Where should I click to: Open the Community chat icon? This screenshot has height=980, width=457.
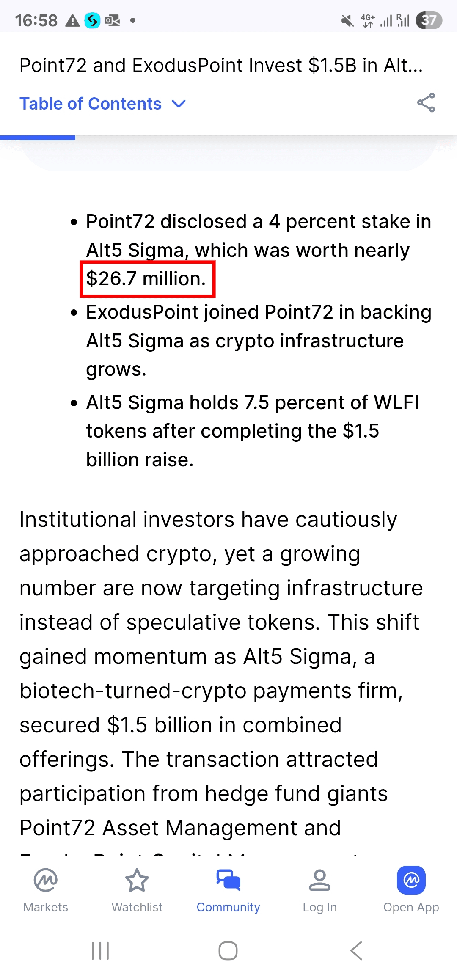(x=228, y=880)
